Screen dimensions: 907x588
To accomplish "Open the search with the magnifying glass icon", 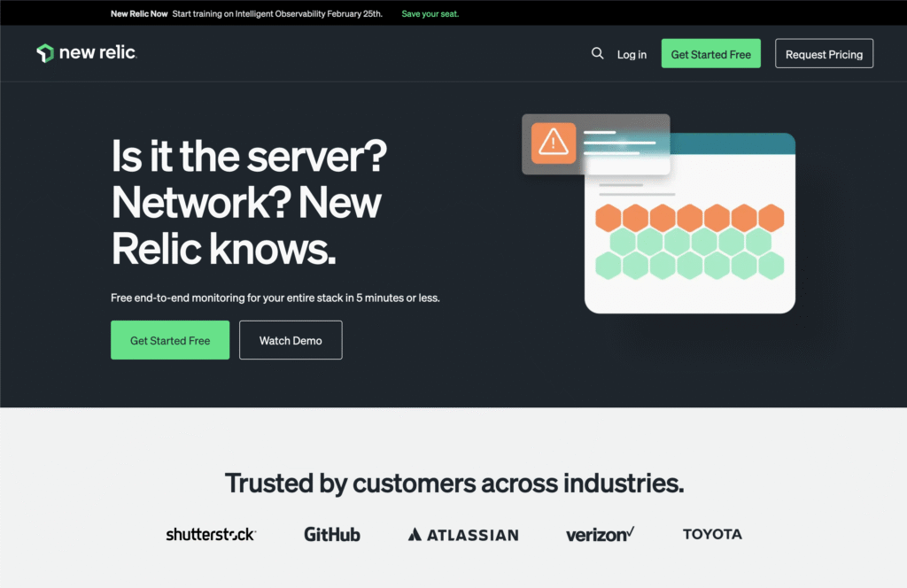I will [x=597, y=53].
